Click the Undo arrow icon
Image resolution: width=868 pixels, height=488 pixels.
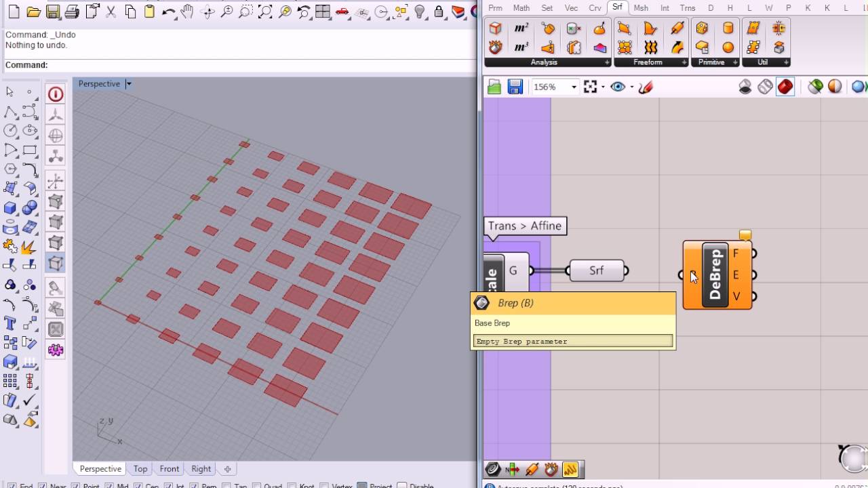pyautogui.click(x=169, y=12)
